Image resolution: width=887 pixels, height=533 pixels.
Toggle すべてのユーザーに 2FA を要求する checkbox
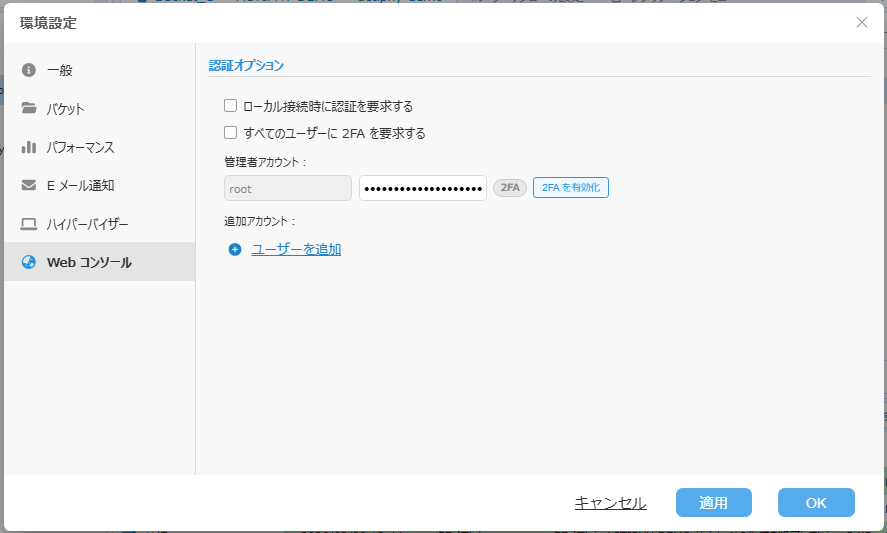[230, 133]
